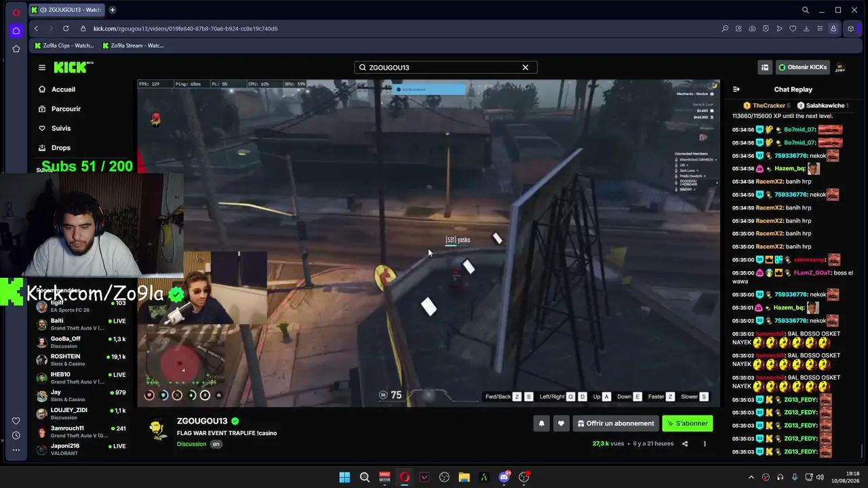Click the Obtenir KICKs button
Viewport: 868px width, 488px height.
click(x=802, y=67)
